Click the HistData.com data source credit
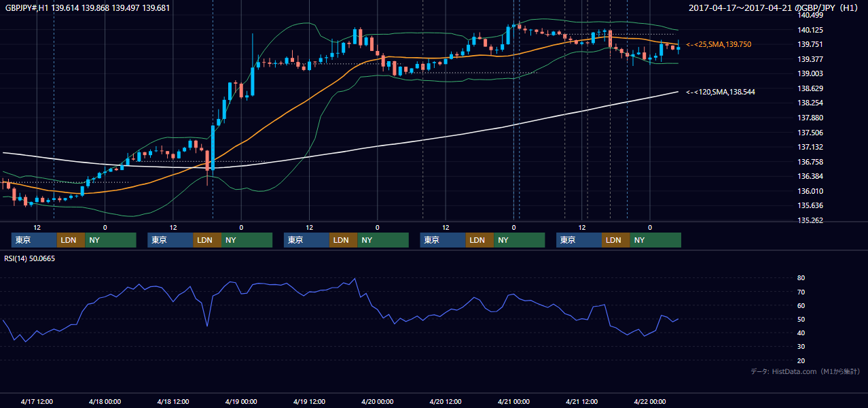The height and width of the screenshot is (408, 868). [805, 371]
